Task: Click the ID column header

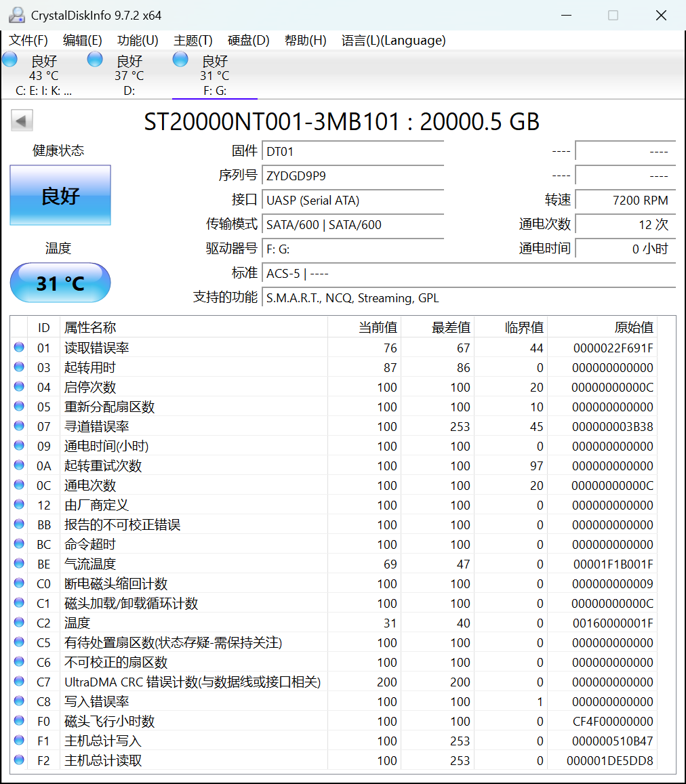Action: coord(43,327)
